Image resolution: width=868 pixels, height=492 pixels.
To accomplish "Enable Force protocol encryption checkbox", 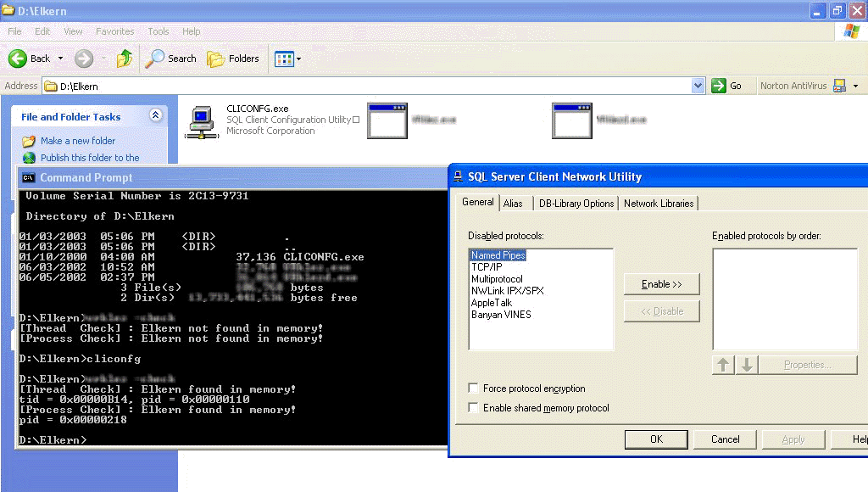I will point(473,389).
